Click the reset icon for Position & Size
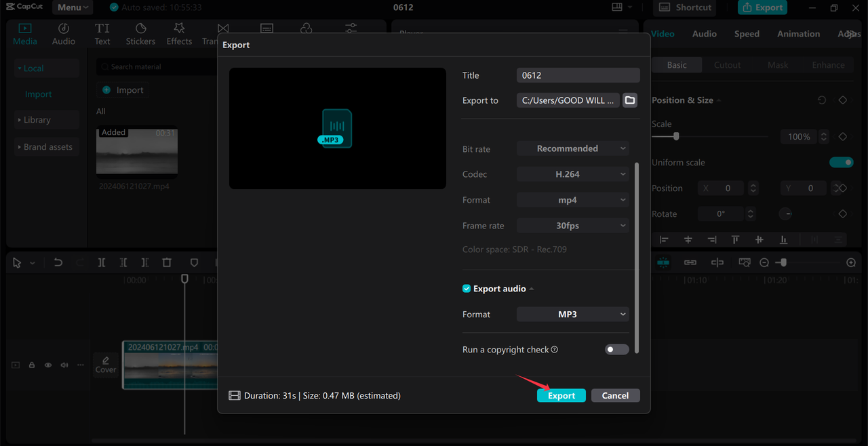The width and height of the screenshot is (868, 446). [x=822, y=100]
